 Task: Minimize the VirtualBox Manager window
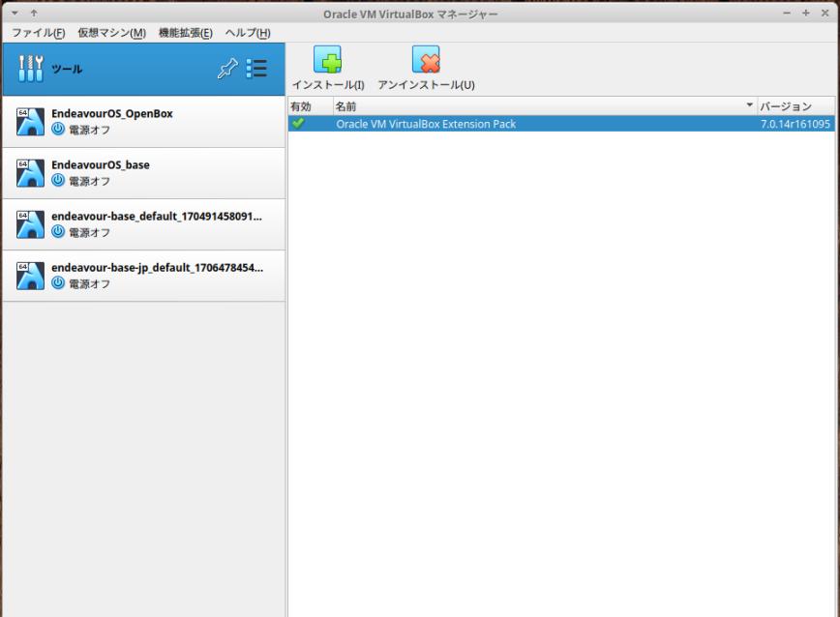point(787,13)
